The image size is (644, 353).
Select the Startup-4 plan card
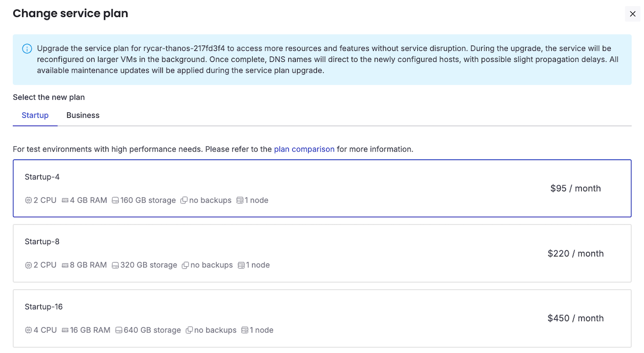[322, 188]
